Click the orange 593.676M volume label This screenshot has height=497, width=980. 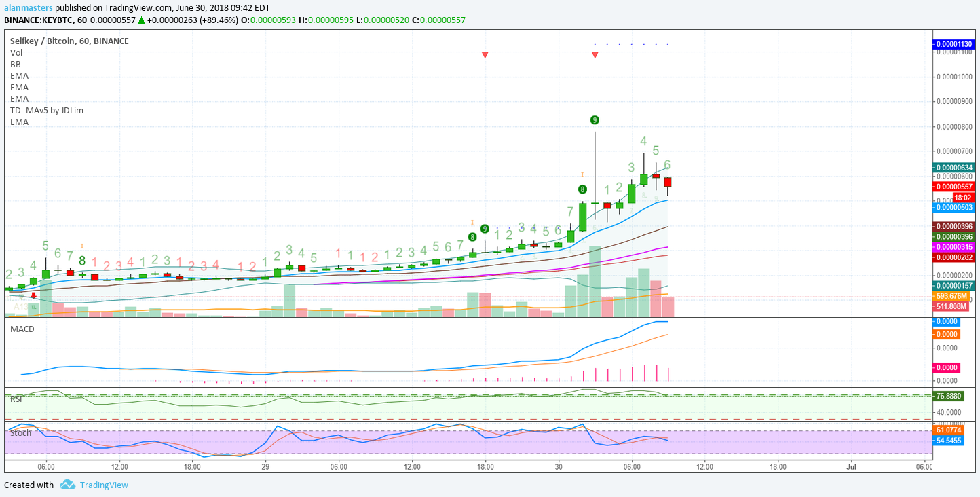click(951, 296)
